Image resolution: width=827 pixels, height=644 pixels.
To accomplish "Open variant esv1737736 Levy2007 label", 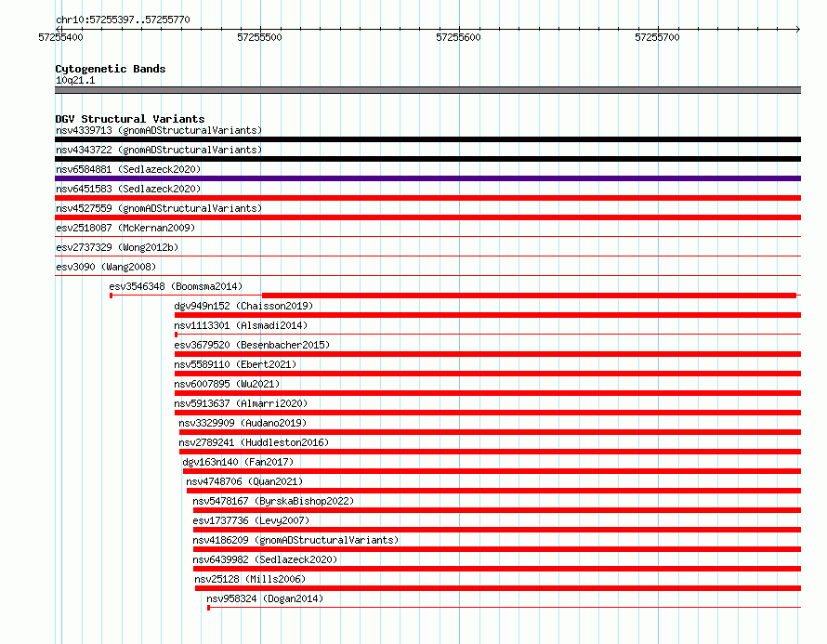I will 251,520.
